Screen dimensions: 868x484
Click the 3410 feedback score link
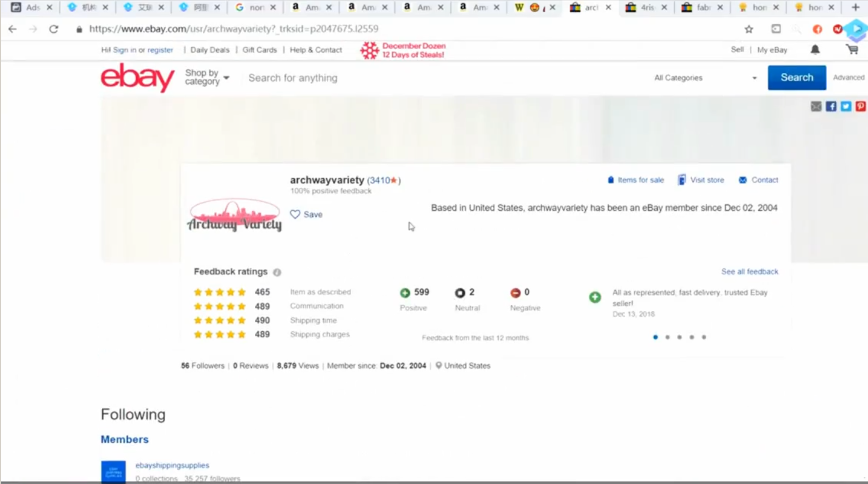(x=383, y=180)
